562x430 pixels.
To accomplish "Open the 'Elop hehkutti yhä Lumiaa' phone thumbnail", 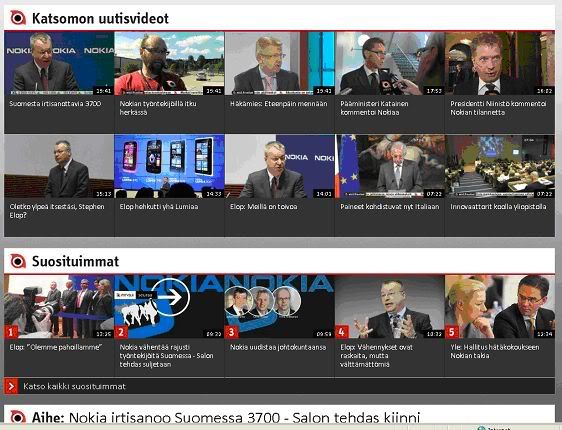I will pyautogui.click(x=169, y=166).
